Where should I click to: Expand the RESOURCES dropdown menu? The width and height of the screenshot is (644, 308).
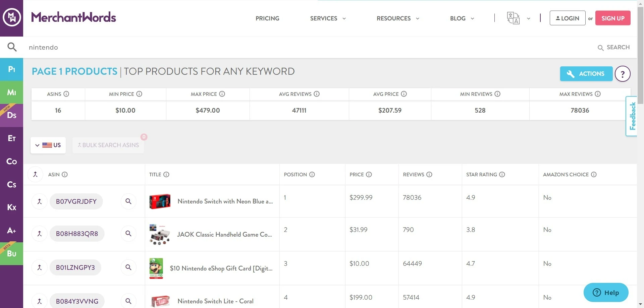(398, 18)
